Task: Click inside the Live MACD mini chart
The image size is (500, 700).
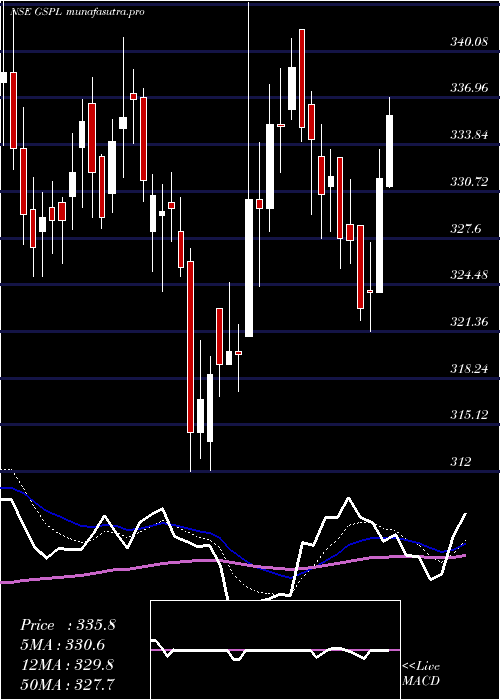Action: point(275,650)
